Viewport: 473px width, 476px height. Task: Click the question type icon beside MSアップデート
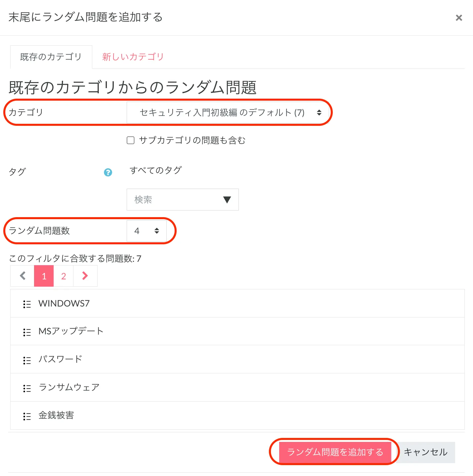point(27,332)
